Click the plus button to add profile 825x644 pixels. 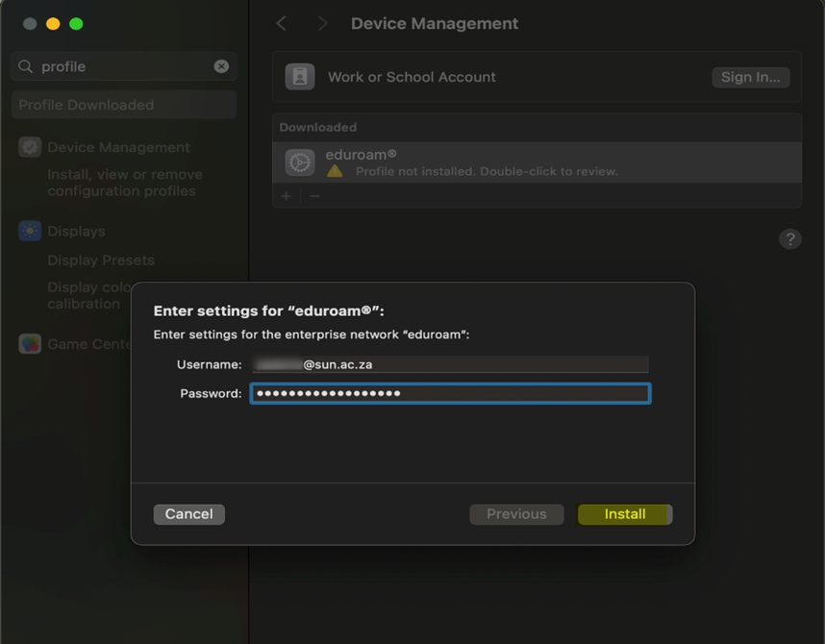coord(286,195)
